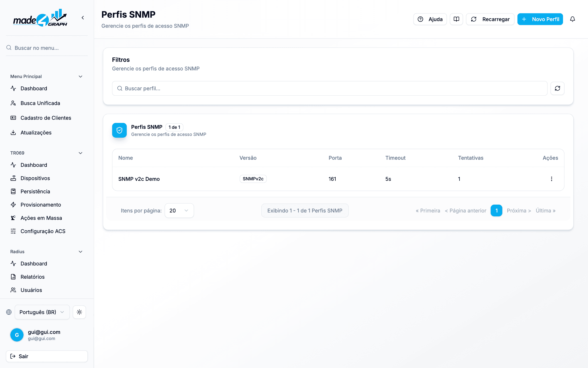Viewport: 588px width, 368px height.
Task: Go to the Última page
Action: pos(546,210)
